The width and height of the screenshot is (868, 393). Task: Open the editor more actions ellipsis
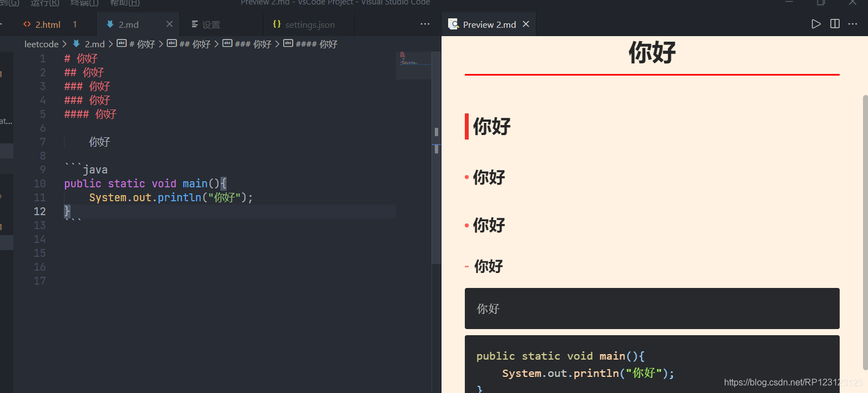[425, 24]
